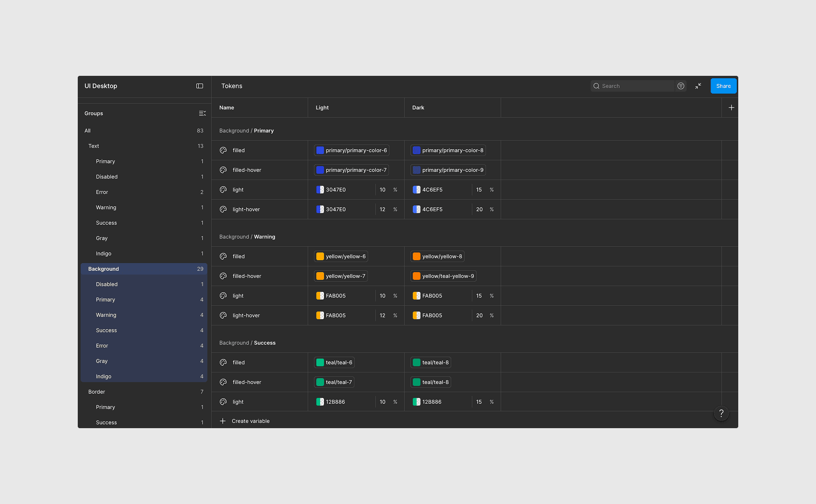Toggle the sidebar panel icon
Image resolution: width=816 pixels, height=504 pixels.
pyautogui.click(x=200, y=86)
